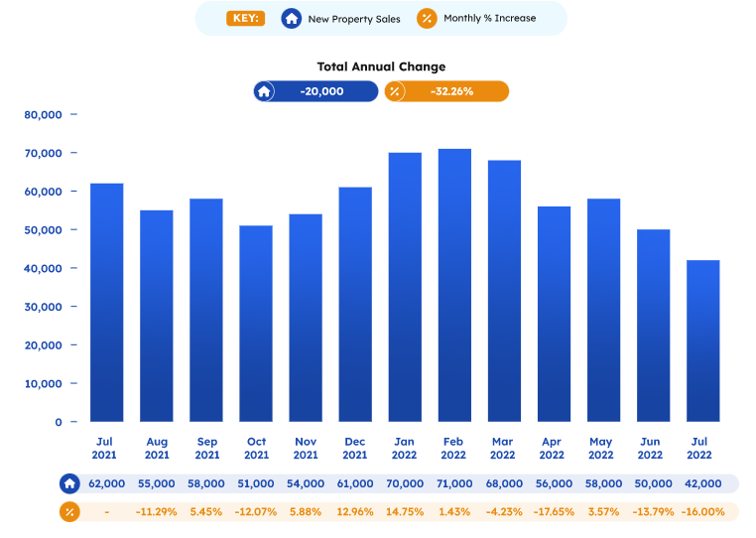Click the -17.65% monthly change value

click(554, 512)
